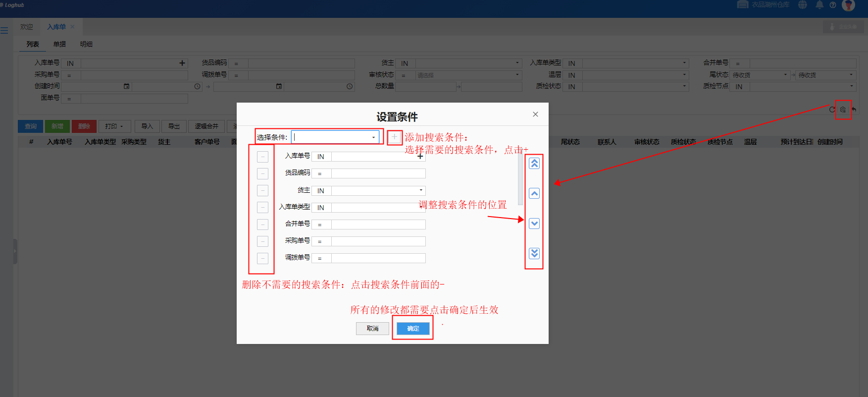Open the 选择条件 dropdown
868x397 pixels.
pyautogui.click(x=373, y=137)
